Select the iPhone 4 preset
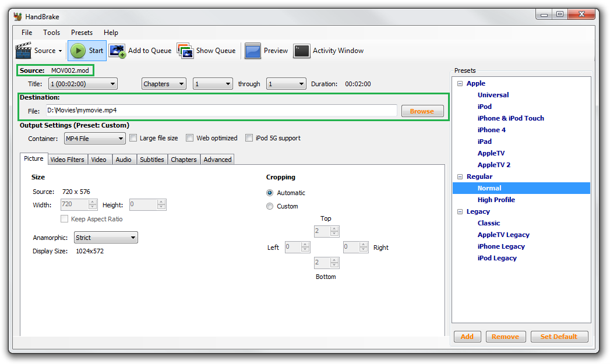Screen dimensions: 610x364 coord(492,130)
